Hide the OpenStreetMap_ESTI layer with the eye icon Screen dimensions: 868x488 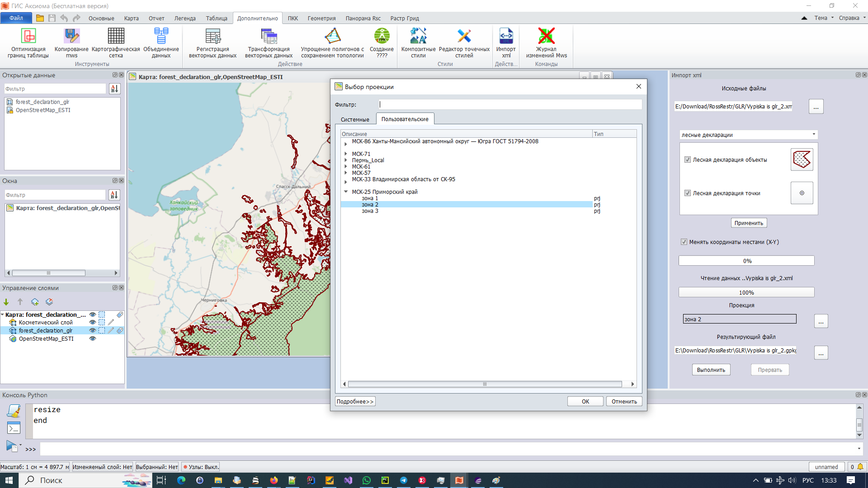(93, 338)
